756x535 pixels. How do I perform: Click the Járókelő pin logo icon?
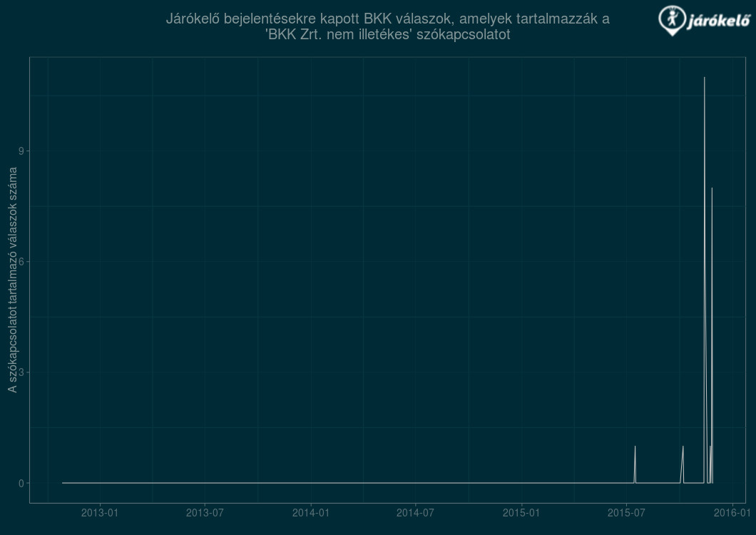click(671, 21)
